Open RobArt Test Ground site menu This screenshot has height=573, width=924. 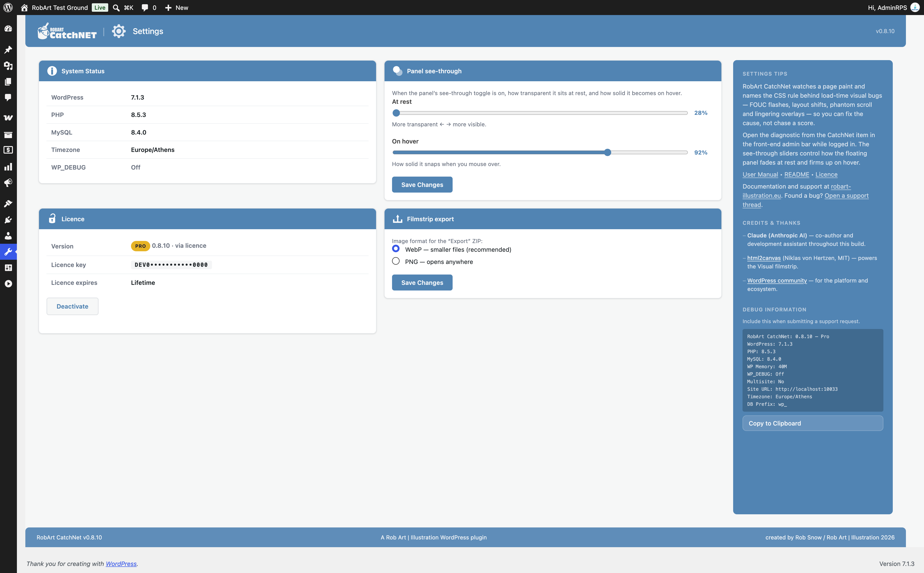click(x=54, y=8)
